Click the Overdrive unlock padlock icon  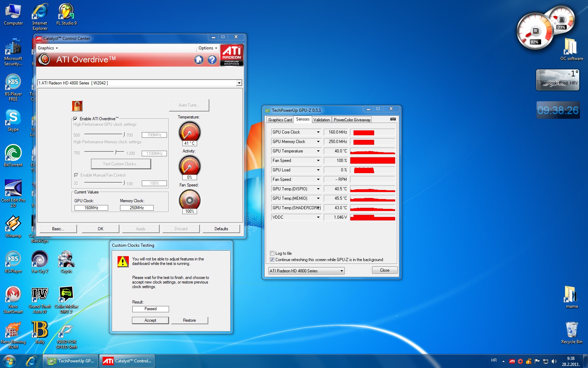(77, 105)
